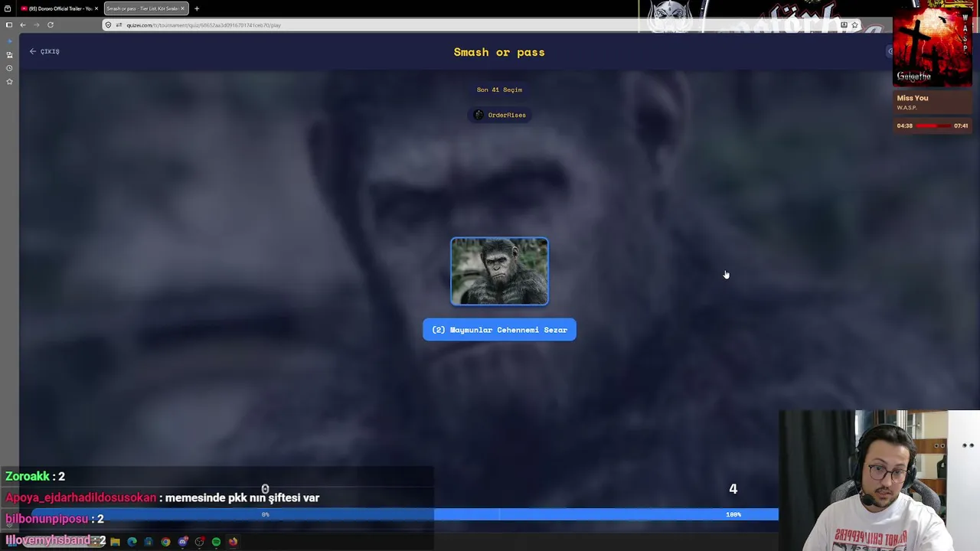Open Google Chrome from the taskbar
Screen dimensions: 980x551
(165, 542)
